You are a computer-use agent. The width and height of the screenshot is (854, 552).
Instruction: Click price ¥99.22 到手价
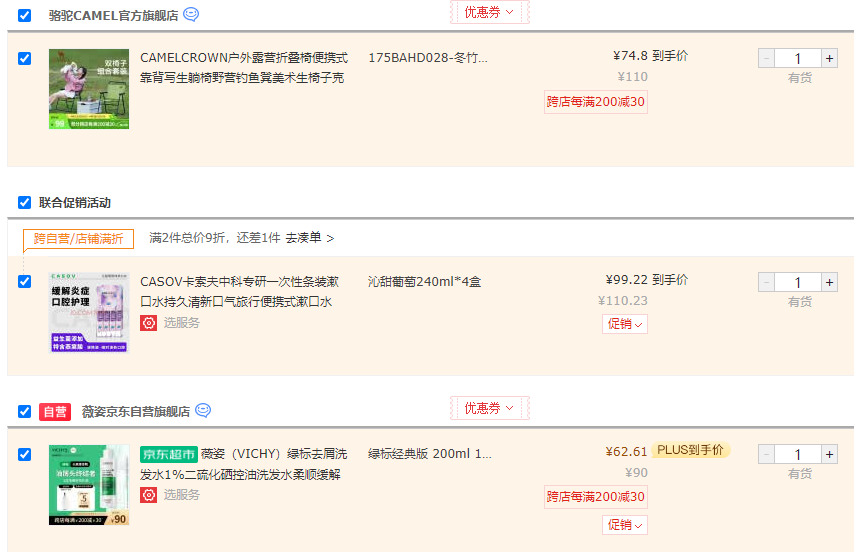click(x=646, y=279)
